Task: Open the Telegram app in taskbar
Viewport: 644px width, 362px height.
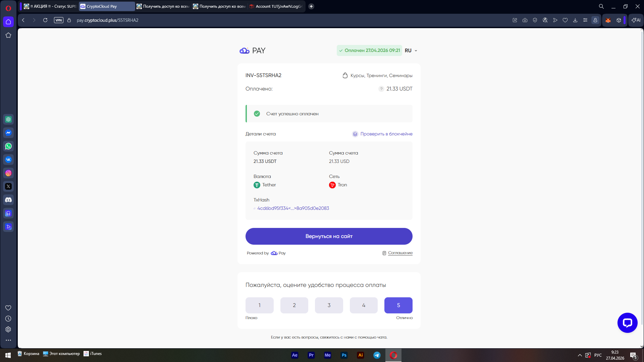Action: [377, 355]
